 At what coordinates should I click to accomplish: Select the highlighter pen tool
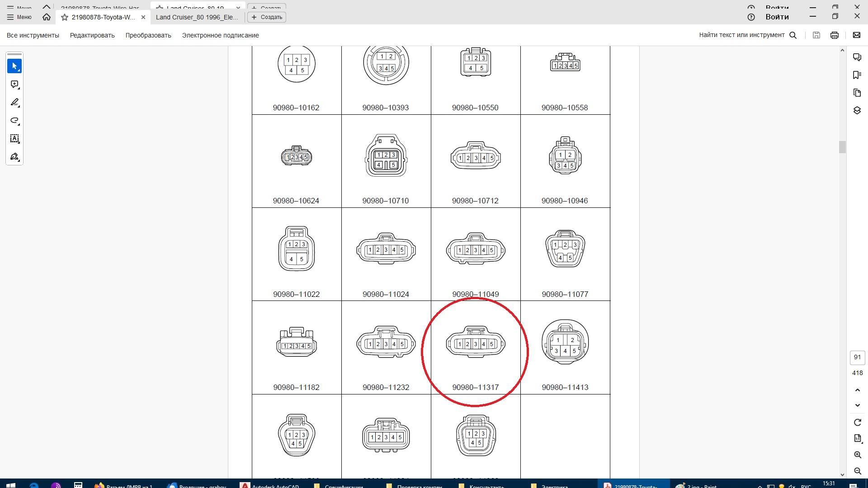(14, 103)
